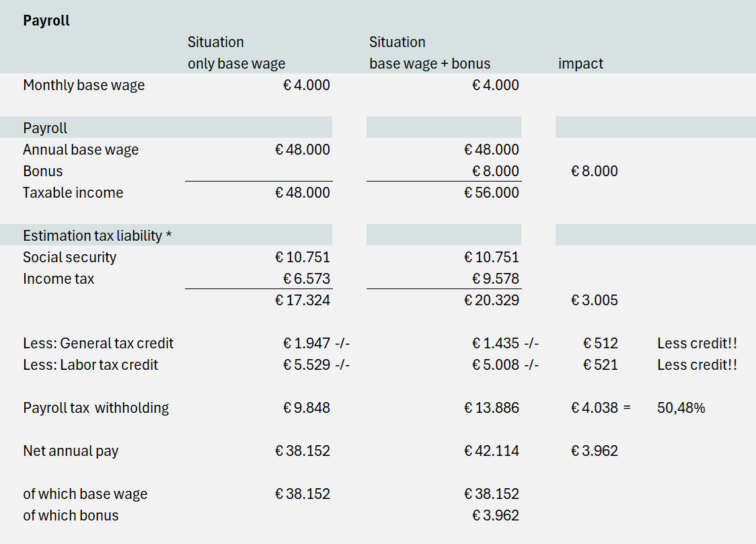The image size is (756, 544).
Task: Click the bold Payroll title heading
Action: [46, 21]
